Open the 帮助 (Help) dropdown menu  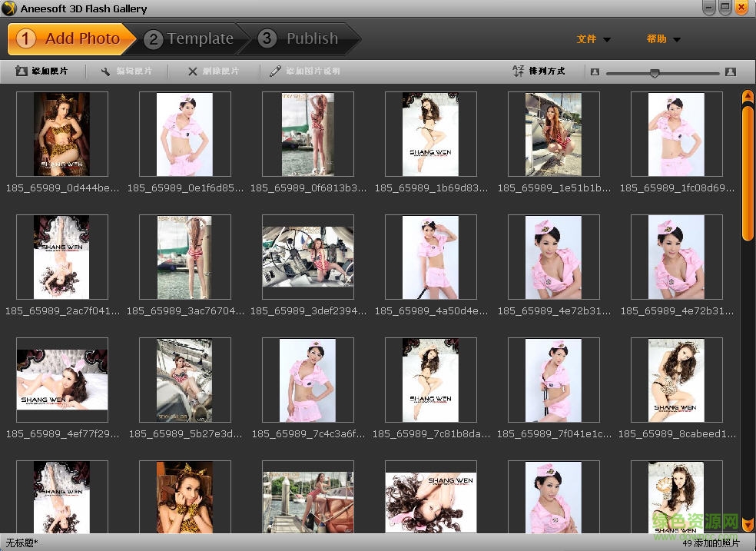[657, 38]
